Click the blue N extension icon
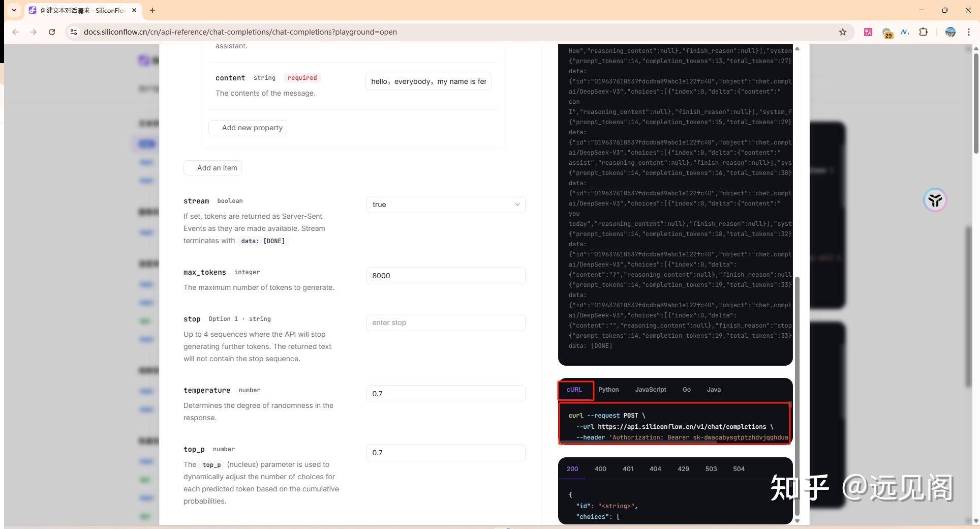980x529 pixels. [905, 32]
